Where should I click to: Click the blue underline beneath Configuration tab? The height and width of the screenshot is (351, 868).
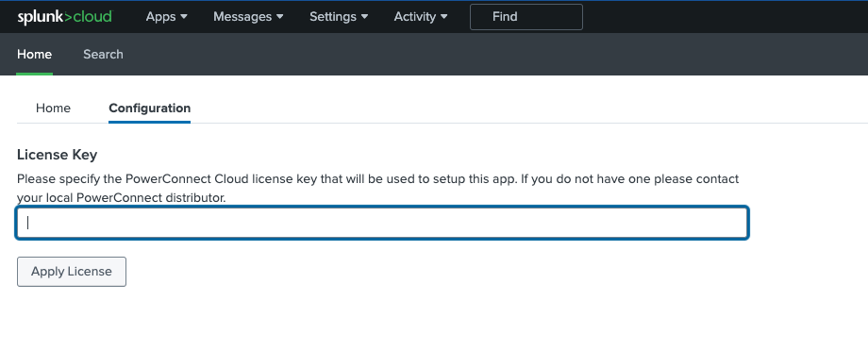pos(149,122)
